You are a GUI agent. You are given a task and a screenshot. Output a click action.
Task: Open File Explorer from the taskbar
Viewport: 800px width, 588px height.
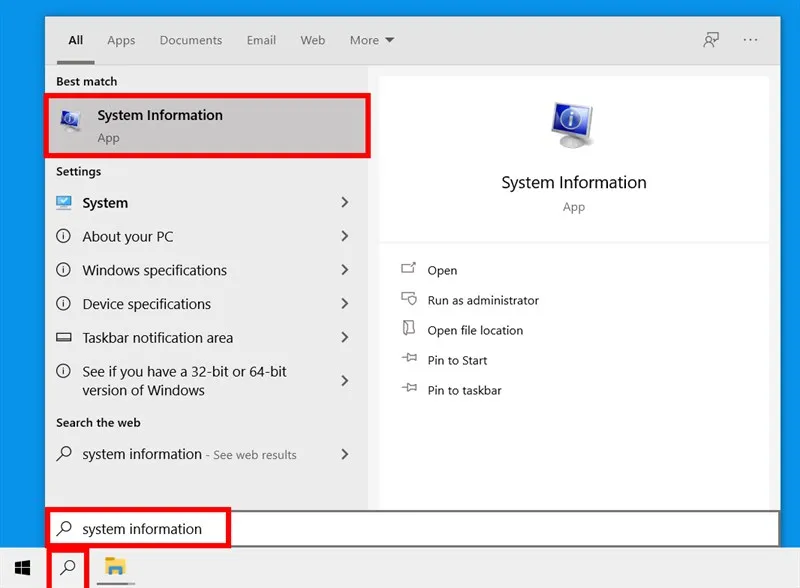point(114,568)
